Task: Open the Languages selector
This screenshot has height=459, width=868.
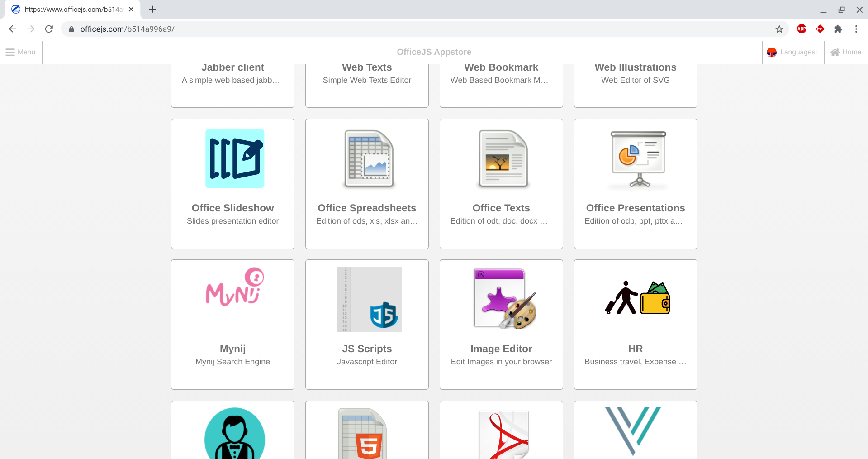Action: tap(793, 52)
